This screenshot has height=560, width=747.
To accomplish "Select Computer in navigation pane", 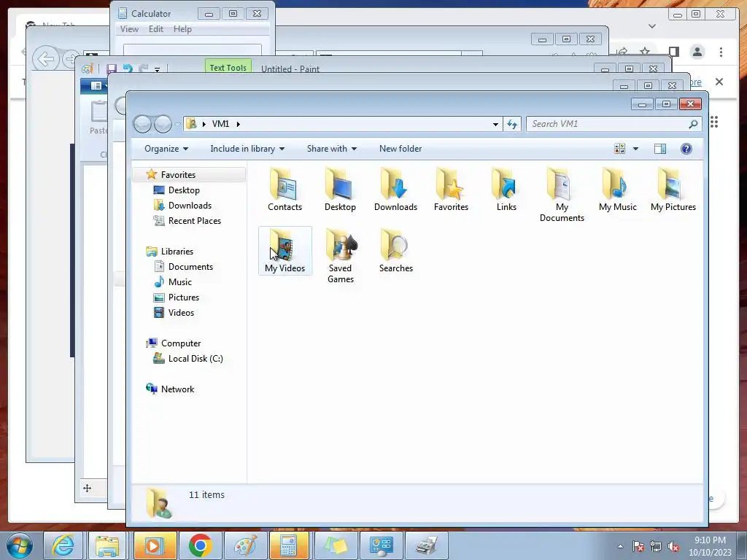I will pyautogui.click(x=181, y=343).
